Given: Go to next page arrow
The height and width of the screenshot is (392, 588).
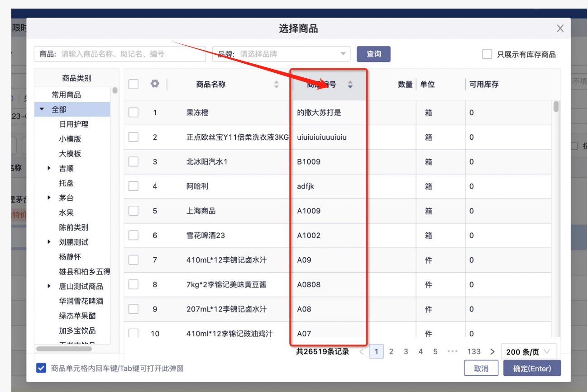Looking at the screenshot, I should pos(492,351).
